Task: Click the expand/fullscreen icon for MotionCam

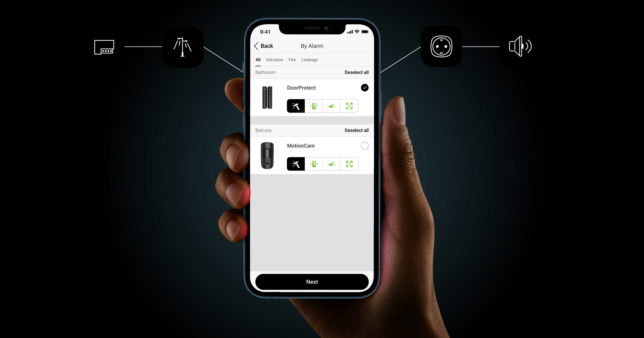Action: [x=349, y=164]
